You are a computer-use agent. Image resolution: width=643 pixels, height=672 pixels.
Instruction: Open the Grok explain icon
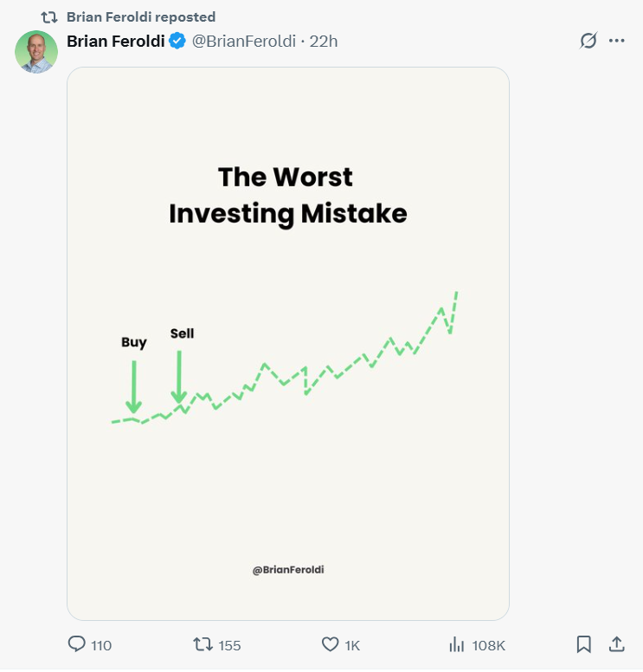(x=588, y=42)
